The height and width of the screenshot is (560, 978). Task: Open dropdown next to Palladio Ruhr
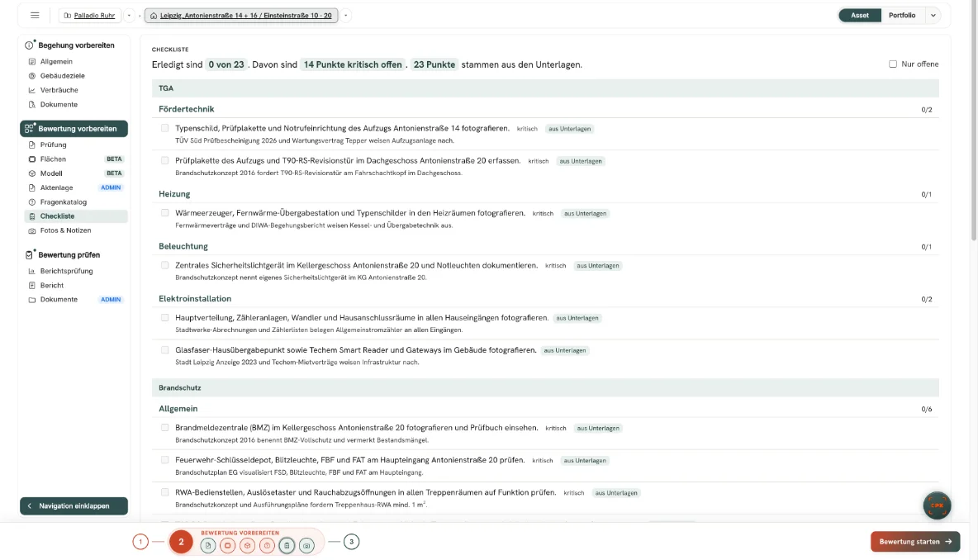(129, 16)
